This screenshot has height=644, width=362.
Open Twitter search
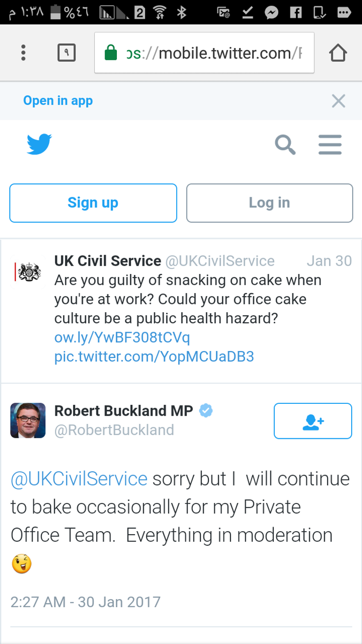click(x=285, y=145)
